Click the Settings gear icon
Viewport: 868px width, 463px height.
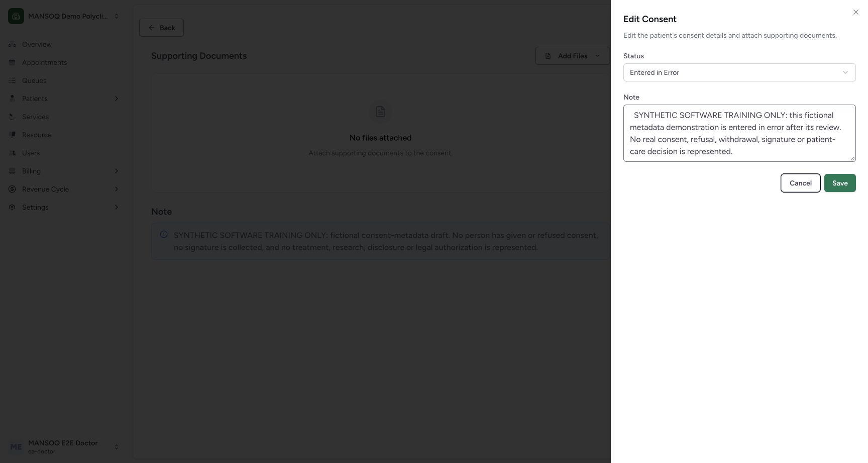12,207
